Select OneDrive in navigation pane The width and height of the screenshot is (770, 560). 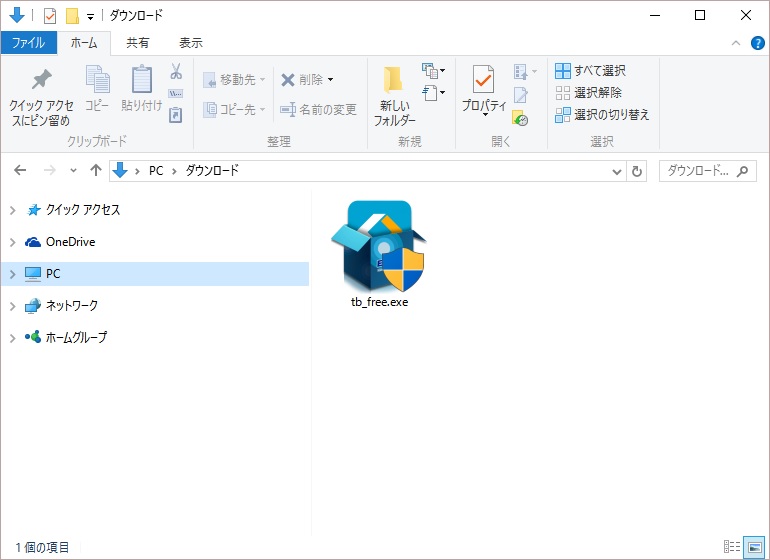pos(70,242)
